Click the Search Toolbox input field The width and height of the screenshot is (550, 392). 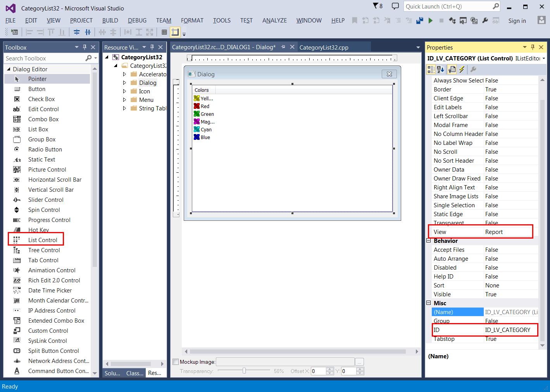tap(45, 58)
